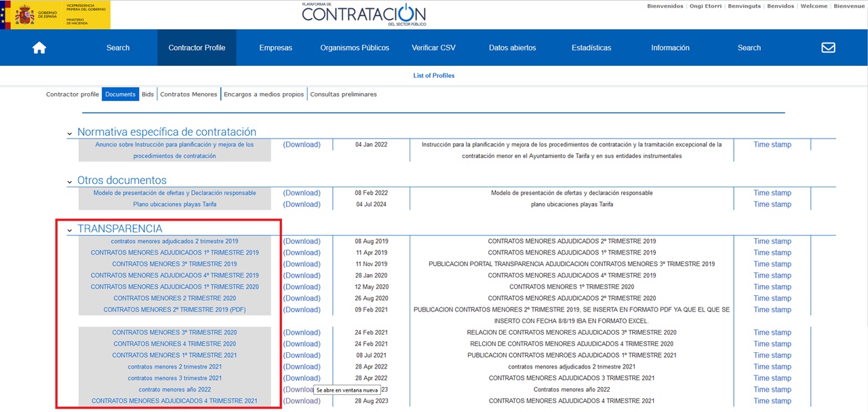The image size is (868, 412).
Task: Open the Search menu beside the home icon
Action: pyautogui.click(x=118, y=48)
